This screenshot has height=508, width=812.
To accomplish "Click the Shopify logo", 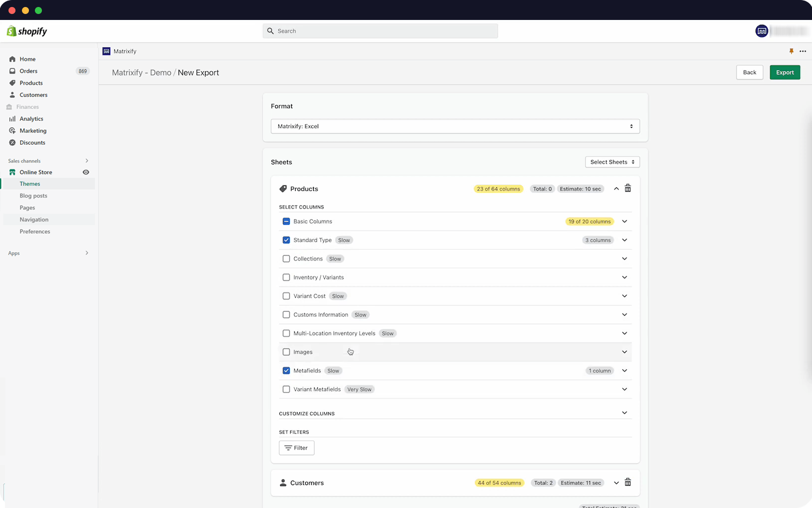I will tap(27, 31).
